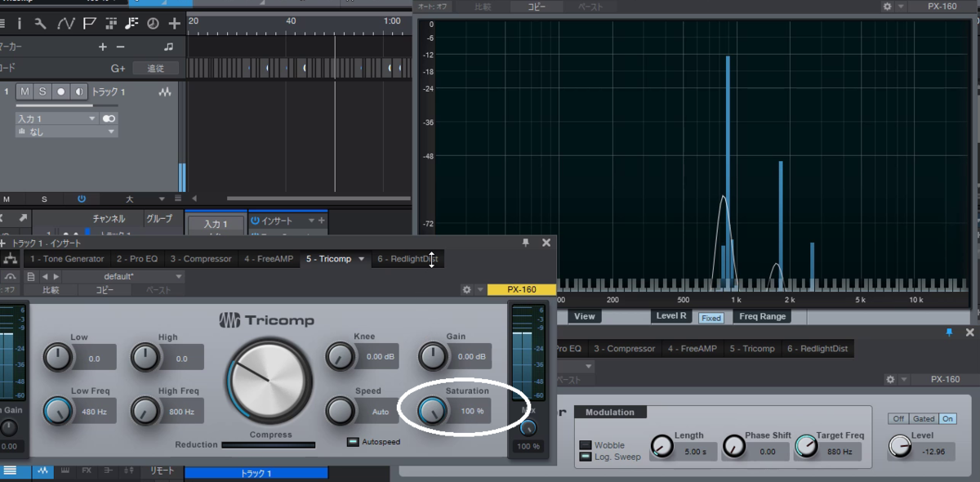This screenshot has width=980, height=482.
Task: Click the preset file icon beside default*
Action: tap(30, 277)
